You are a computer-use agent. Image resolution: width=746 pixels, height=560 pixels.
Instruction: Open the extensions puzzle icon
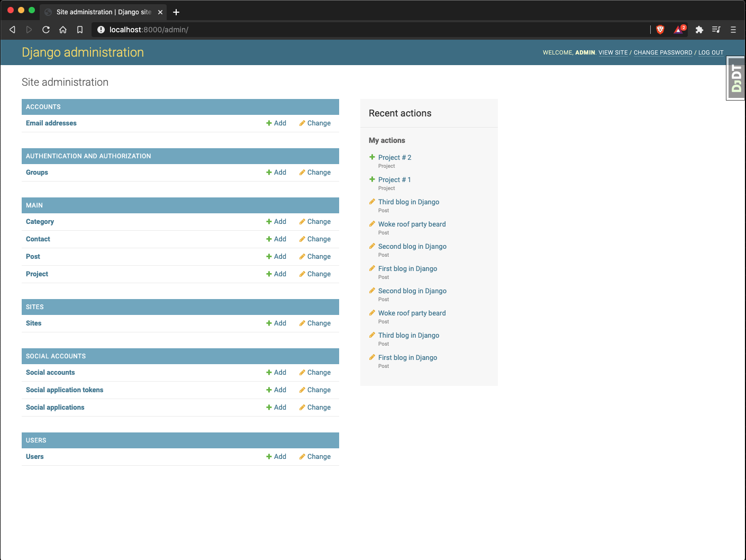[699, 30]
